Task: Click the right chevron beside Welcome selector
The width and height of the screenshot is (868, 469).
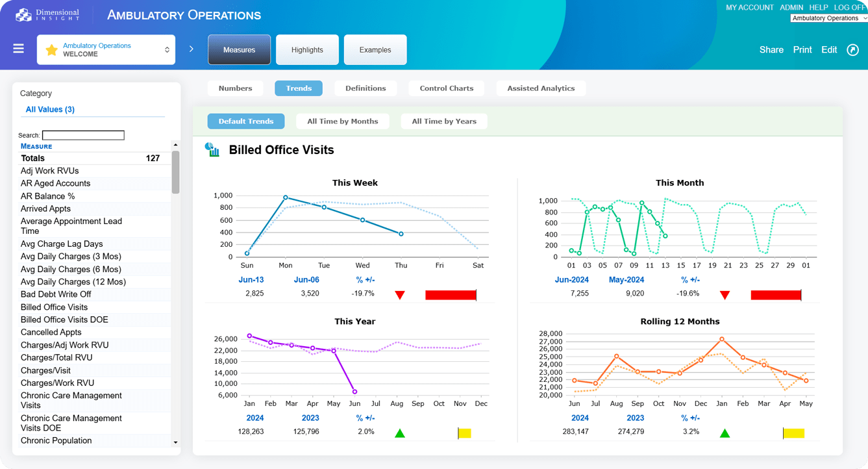Action: pyautogui.click(x=192, y=49)
